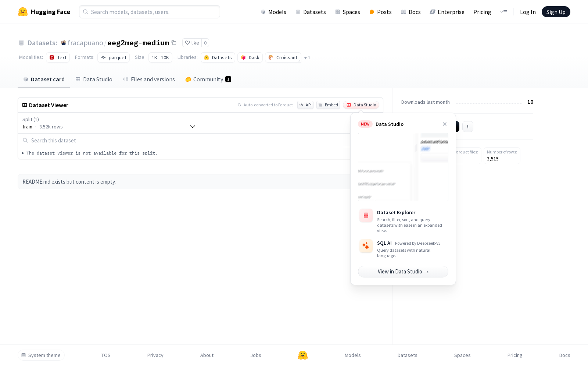588x368 pixels.
Task: Open About link in footer
Action: [207, 355]
